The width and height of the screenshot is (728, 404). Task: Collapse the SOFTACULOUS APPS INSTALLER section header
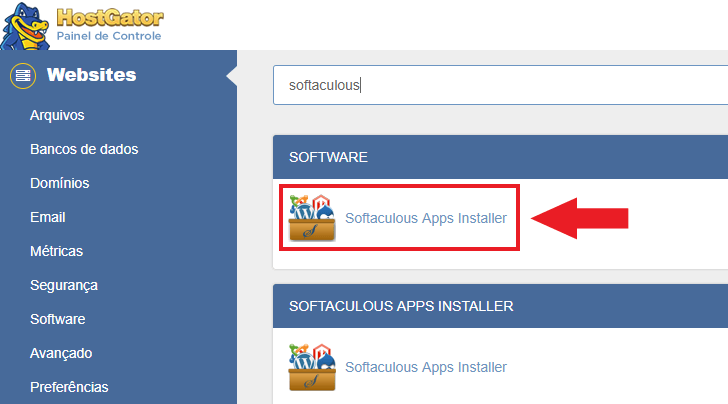click(x=500, y=306)
